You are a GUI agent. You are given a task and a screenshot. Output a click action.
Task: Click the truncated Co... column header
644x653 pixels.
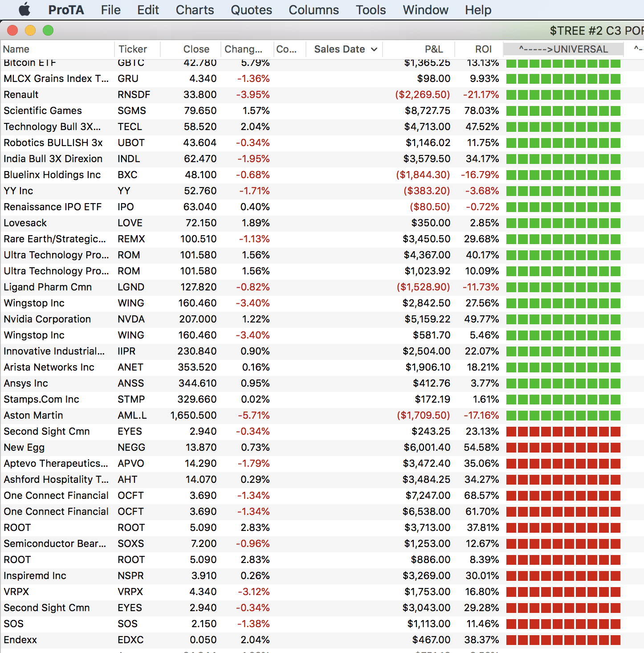click(x=289, y=49)
